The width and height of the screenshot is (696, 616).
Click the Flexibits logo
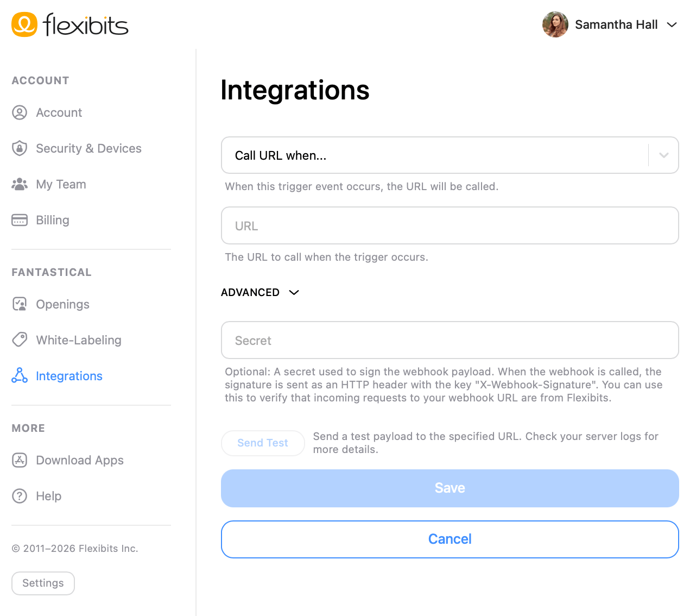click(x=69, y=24)
